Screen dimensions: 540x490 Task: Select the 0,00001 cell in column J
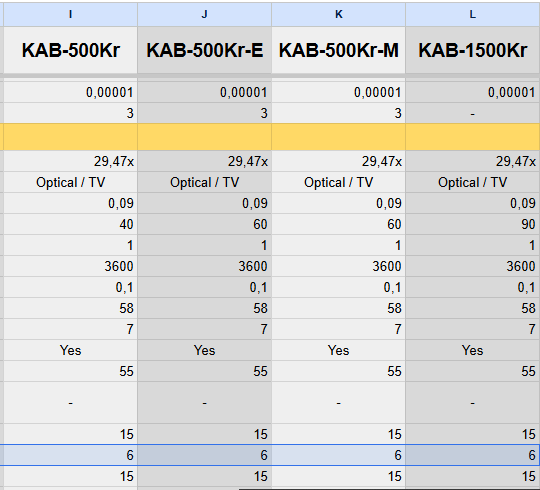coord(205,92)
